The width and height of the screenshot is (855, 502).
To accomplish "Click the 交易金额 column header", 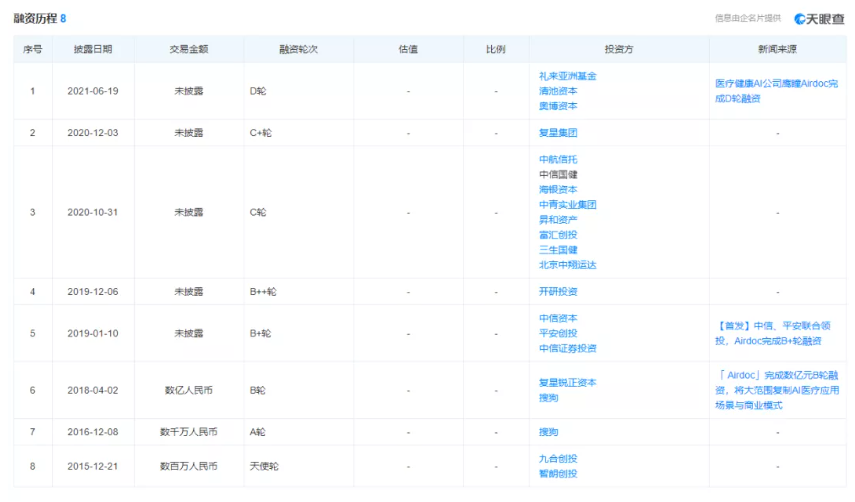I will pos(189,49).
